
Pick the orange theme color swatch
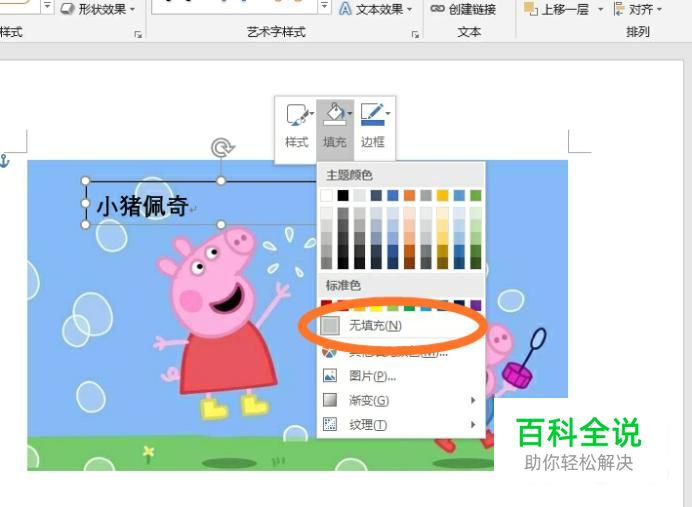[409, 195]
